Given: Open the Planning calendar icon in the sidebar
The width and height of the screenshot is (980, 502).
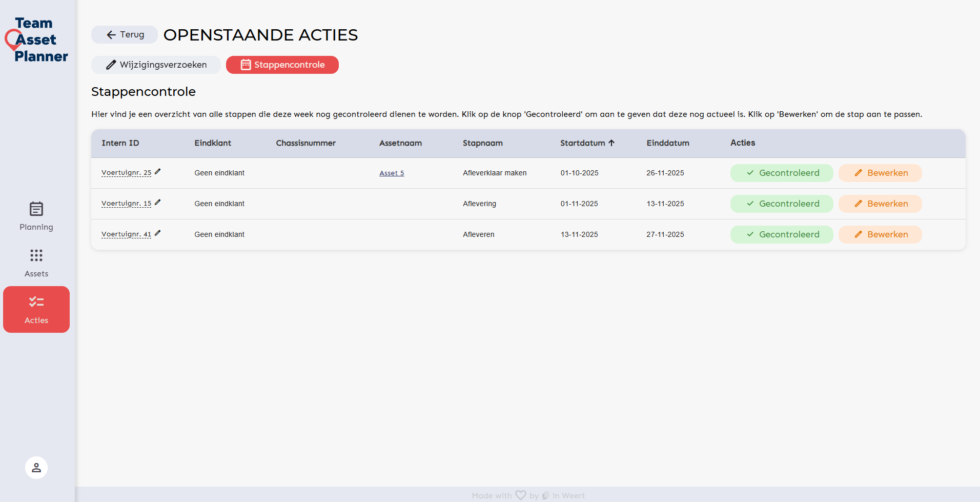Looking at the screenshot, I should [x=36, y=209].
